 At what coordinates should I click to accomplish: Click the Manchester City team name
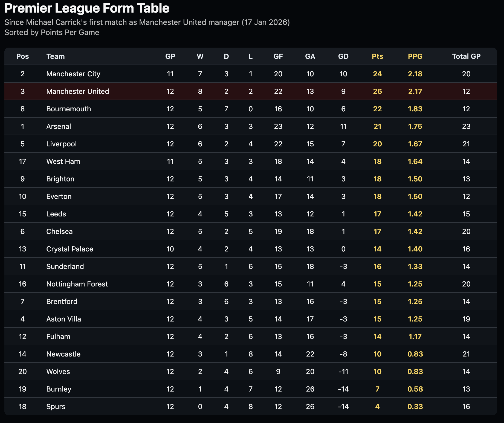coord(73,74)
